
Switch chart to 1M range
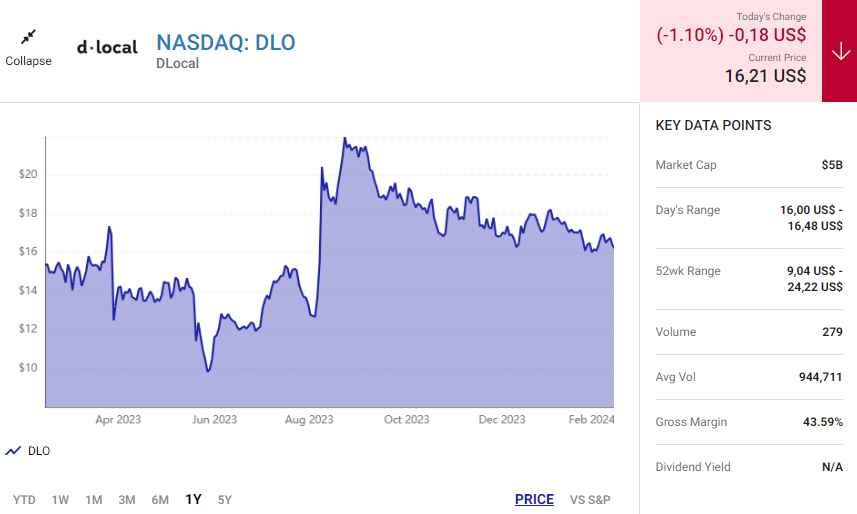(x=93, y=499)
